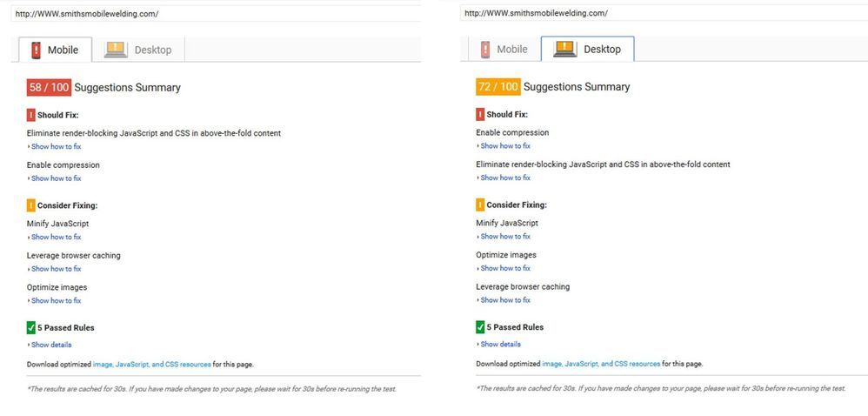Expand desktop fix for Leverage browser caching
868x416 pixels.
(x=504, y=300)
